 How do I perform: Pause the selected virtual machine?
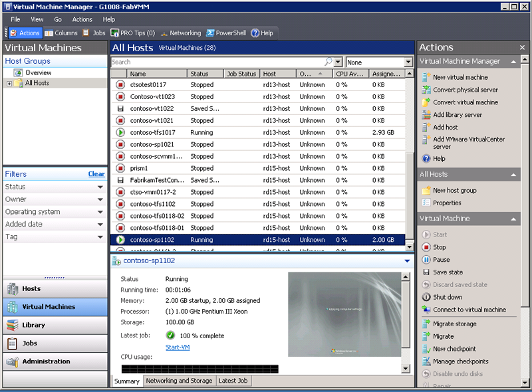(x=436, y=260)
